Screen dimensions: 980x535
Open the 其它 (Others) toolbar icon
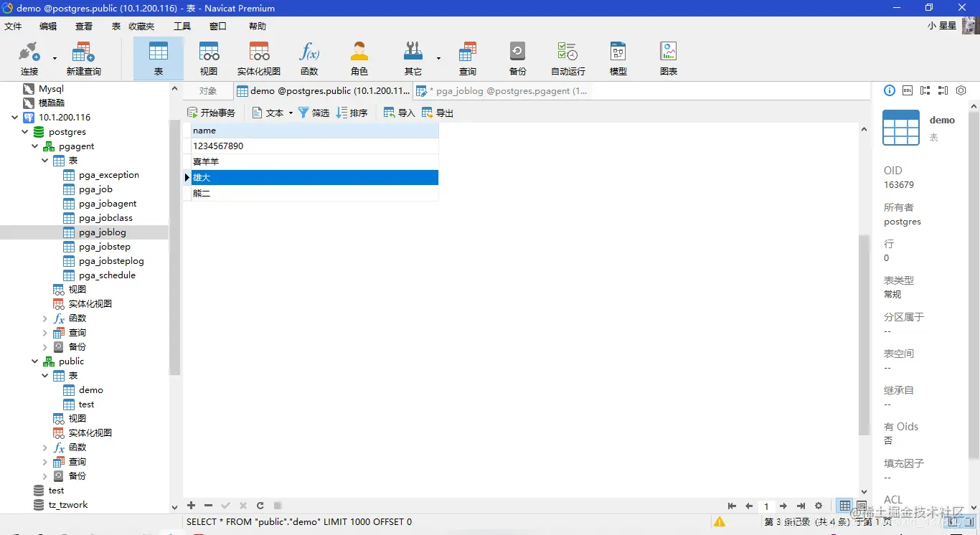(413, 59)
